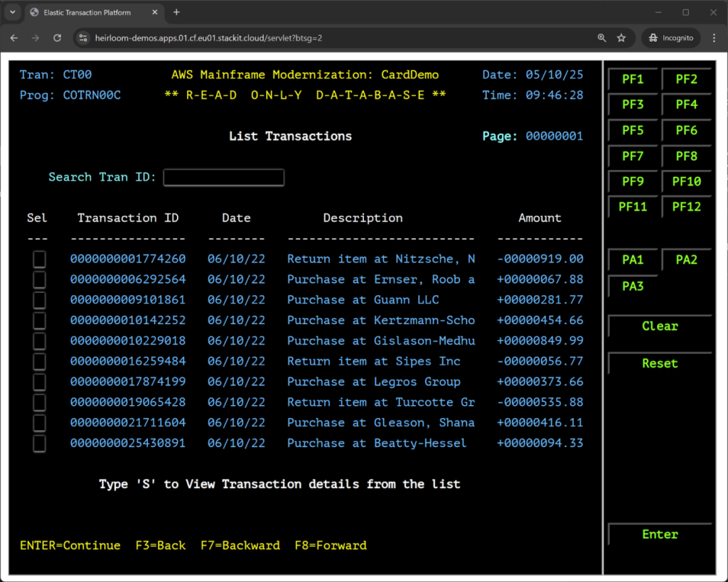Click transaction ID 0000000010142252
Viewport: 728px width, 582px height.
[x=128, y=320]
